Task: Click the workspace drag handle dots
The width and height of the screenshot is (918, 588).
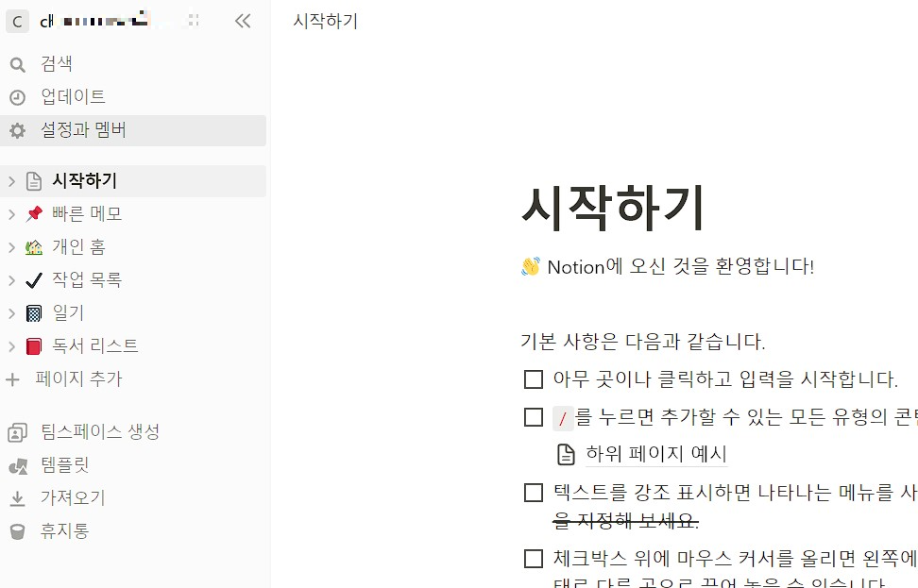Action: (194, 21)
